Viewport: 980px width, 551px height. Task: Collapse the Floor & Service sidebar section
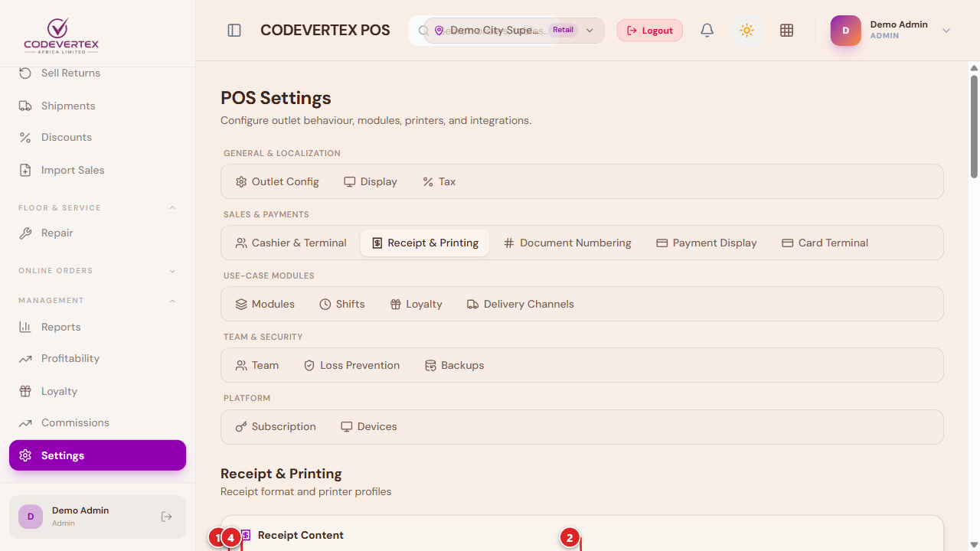tap(172, 207)
